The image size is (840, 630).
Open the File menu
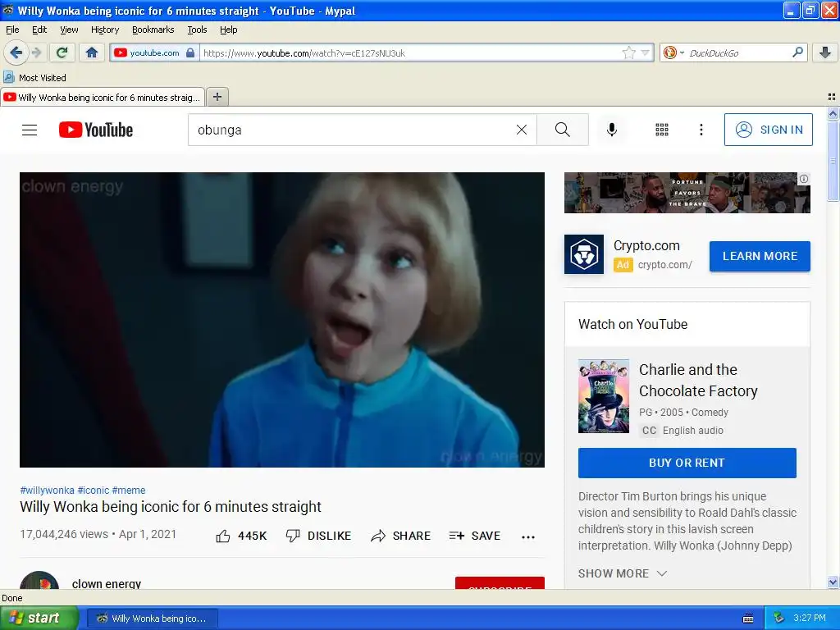pyautogui.click(x=12, y=30)
